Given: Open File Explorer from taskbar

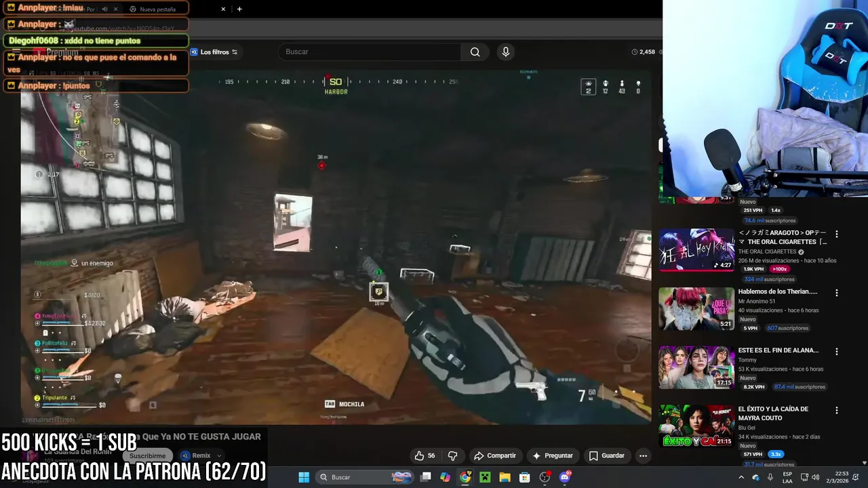Looking at the screenshot, I should click(x=505, y=477).
